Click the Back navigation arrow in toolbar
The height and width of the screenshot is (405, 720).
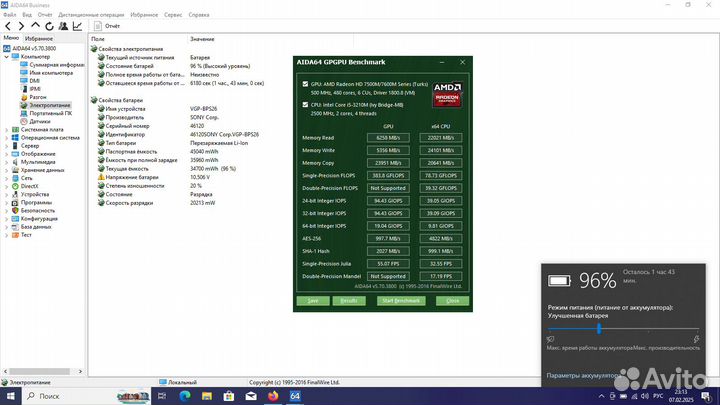coord(8,26)
